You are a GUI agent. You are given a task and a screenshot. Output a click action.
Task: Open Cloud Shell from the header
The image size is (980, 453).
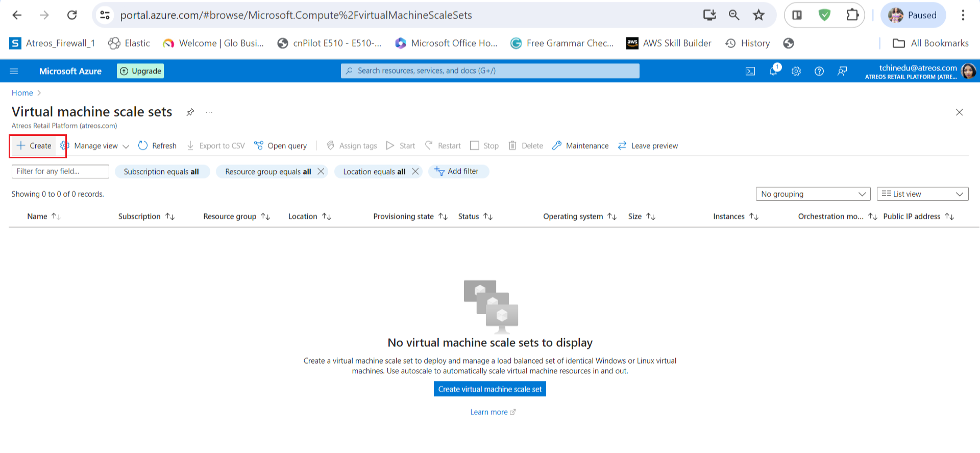[750, 71]
